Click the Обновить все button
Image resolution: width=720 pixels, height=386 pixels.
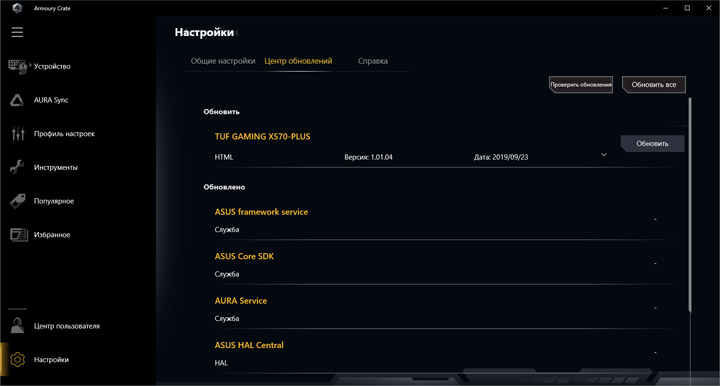[x=654, y=85]
